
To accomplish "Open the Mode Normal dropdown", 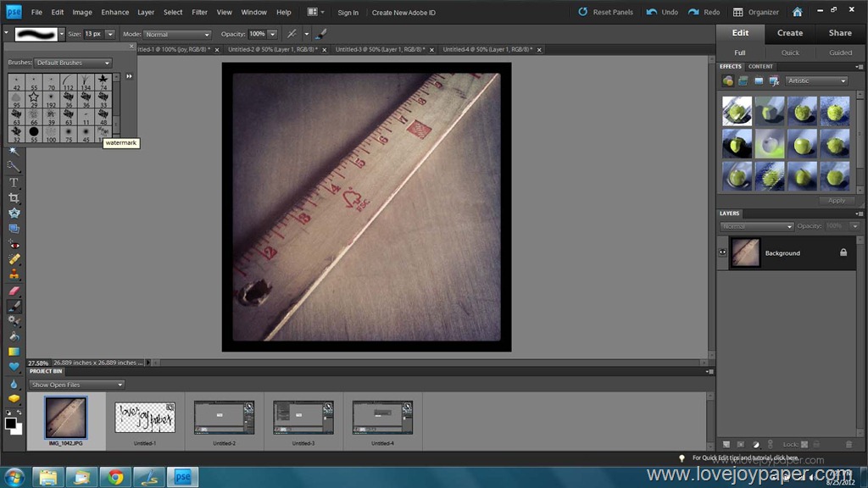I will 177,34.
